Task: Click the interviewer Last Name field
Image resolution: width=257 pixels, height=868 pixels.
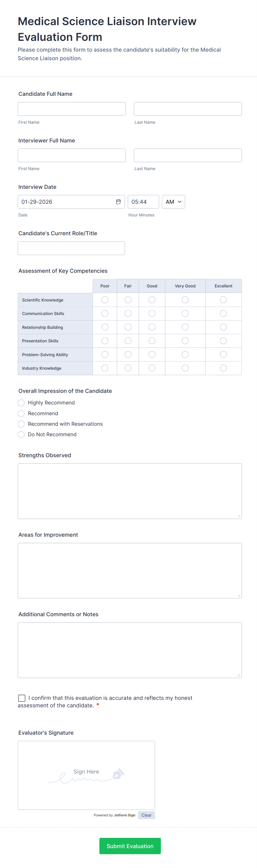Action: 188,155
